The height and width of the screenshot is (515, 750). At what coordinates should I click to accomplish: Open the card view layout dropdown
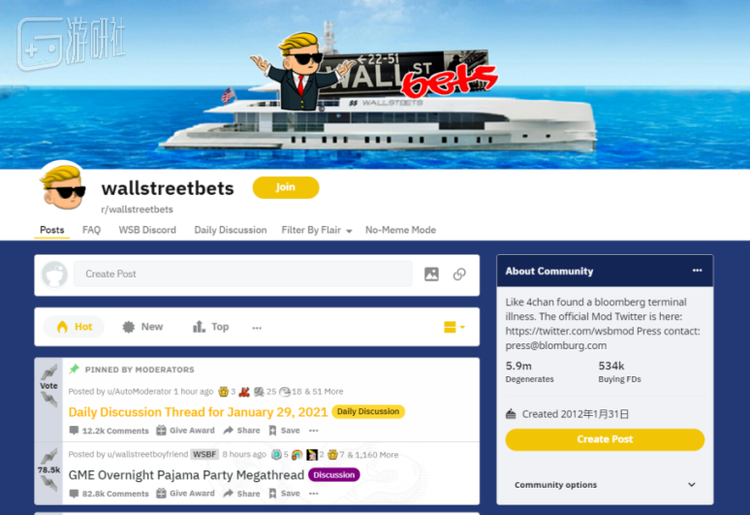(x=454, y=327)
